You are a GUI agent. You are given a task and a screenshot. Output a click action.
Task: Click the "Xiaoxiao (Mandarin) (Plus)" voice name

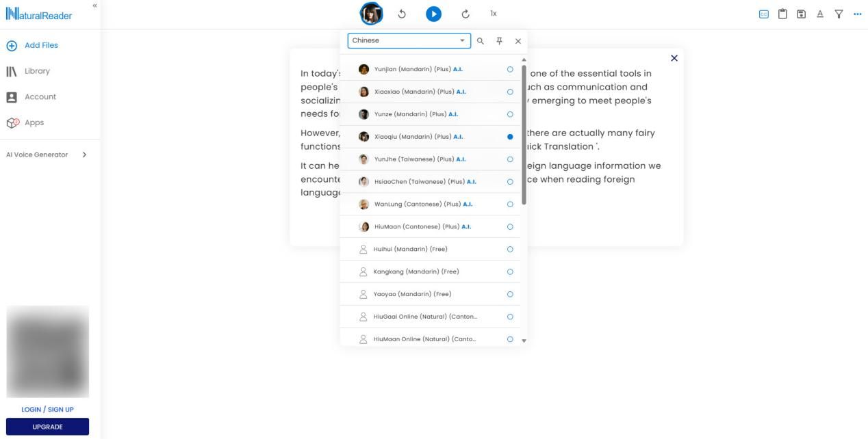click(415, 92)
